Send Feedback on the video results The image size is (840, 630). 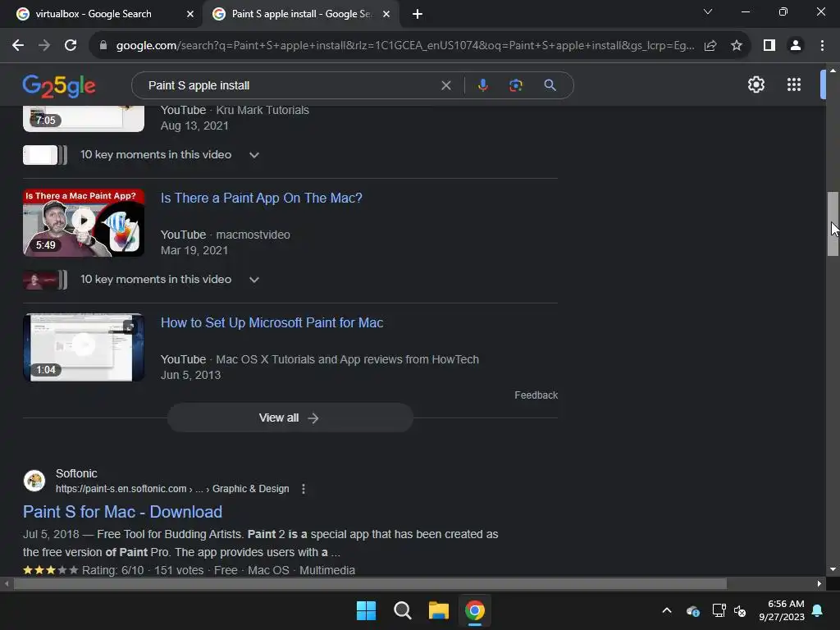(536, 395)
